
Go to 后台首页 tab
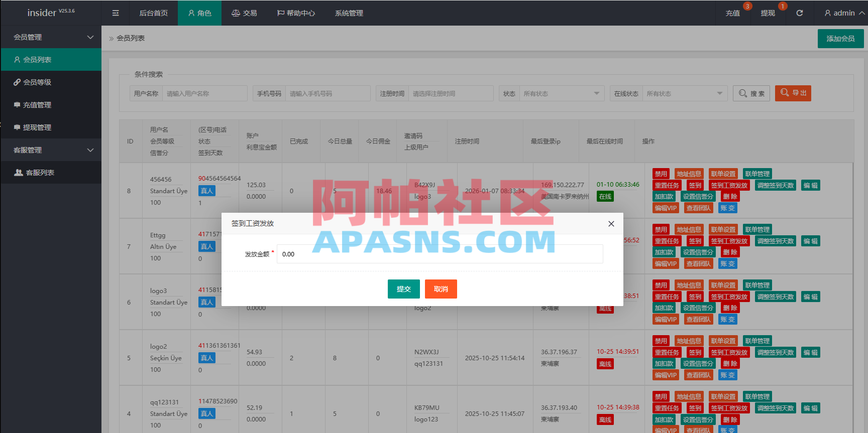pyautogui.click(x=153, y=13)
